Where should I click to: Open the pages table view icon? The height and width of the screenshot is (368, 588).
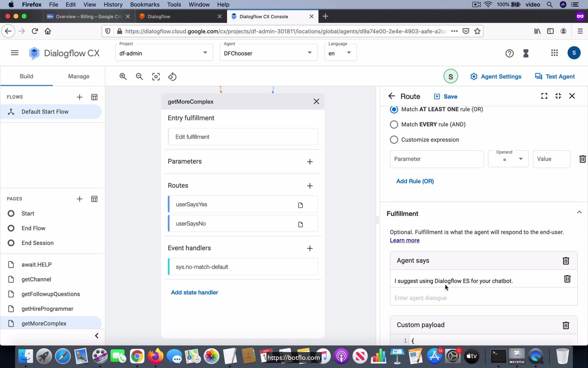(x=94, y=199)
